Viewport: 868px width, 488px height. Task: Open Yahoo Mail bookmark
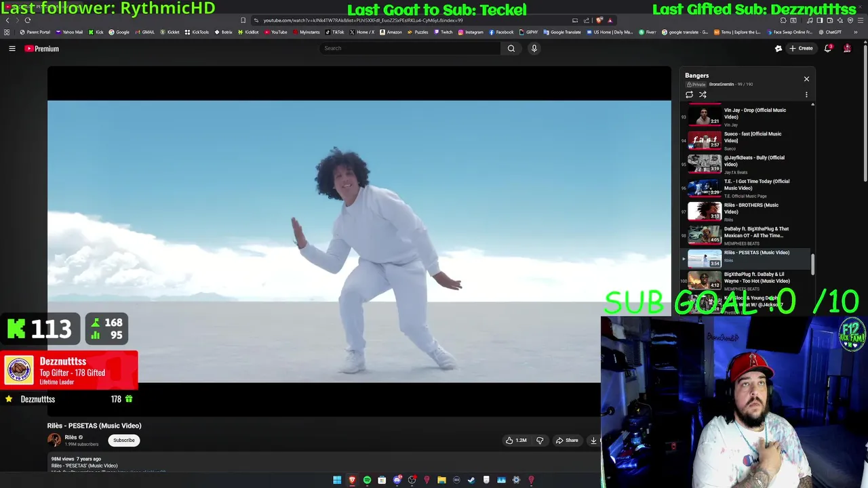pos(69,32)
